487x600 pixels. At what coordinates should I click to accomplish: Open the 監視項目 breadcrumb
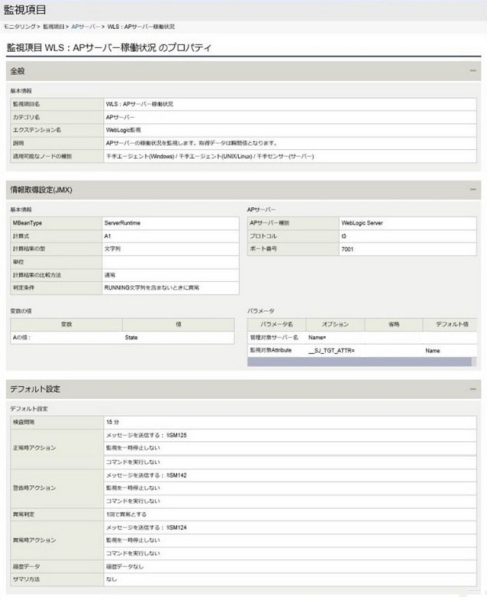click(x=54, y=26)
